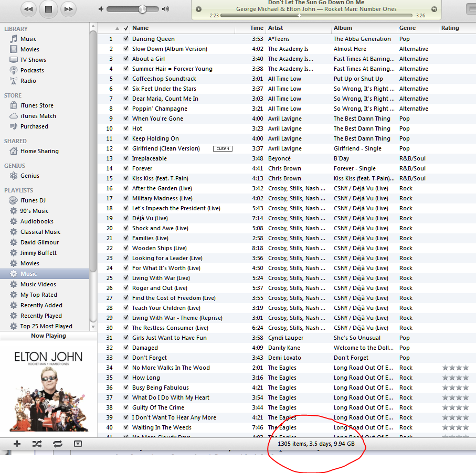Viewport: 476px width, 473px height.
Task: Select Recently Played playlist
Action: point(41,316)
